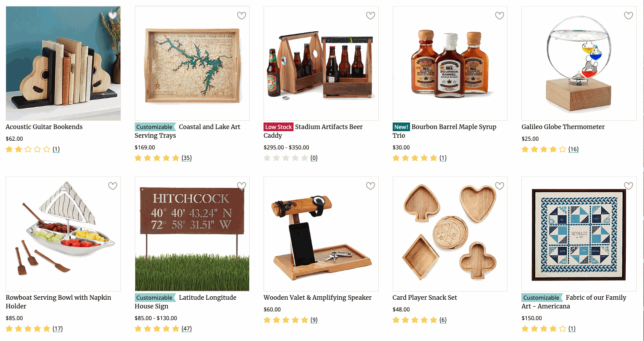Click heart icon on Latitude Longitude House Sign
Screen dimensions: 644x341
[242, 186]
